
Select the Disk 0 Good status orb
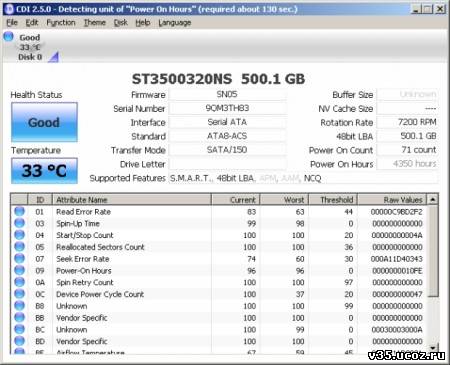coord(9,36)
